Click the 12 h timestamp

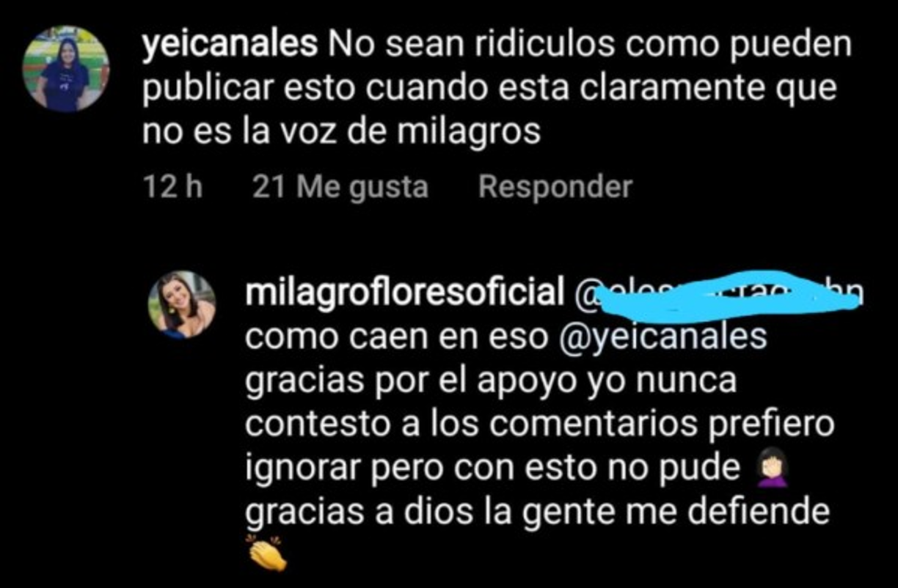point(172,188)
